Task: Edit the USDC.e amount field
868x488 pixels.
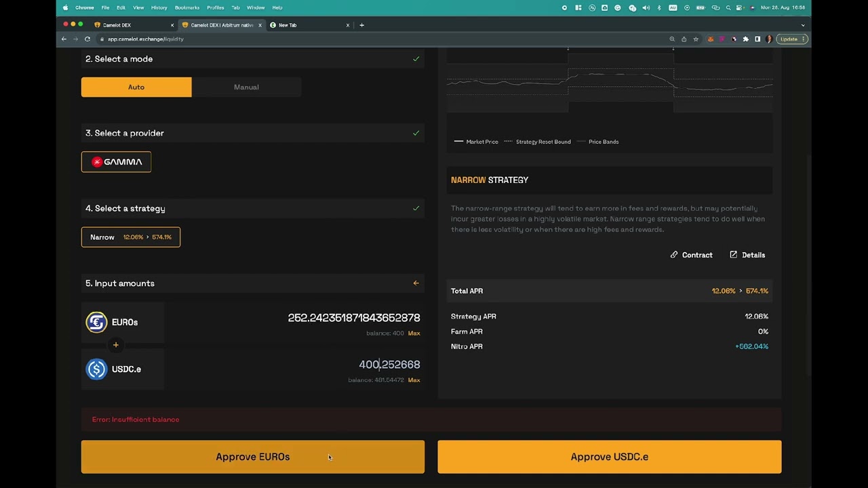Action: point(389,365)
